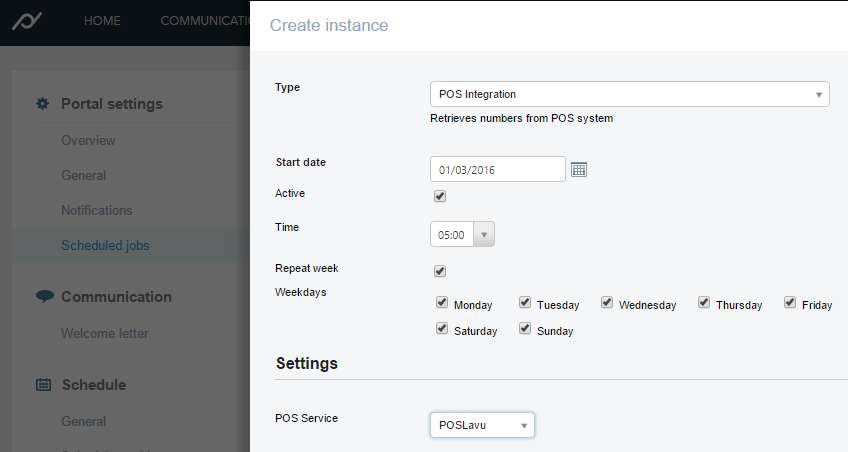The height and width of the screenshot is (452, 848).
Task: Click the Communication speech bubble icon
Action: point(44,297)
